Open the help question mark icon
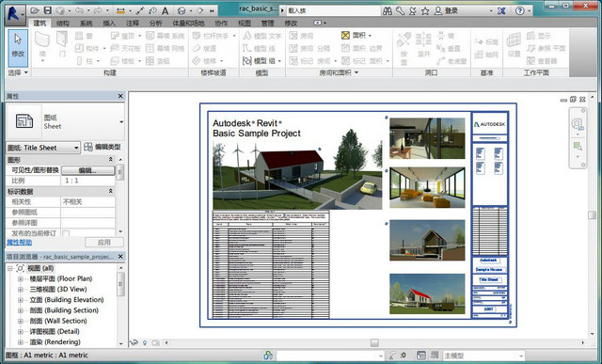Viewport: 602px width, 364px height. pos(519,10)
